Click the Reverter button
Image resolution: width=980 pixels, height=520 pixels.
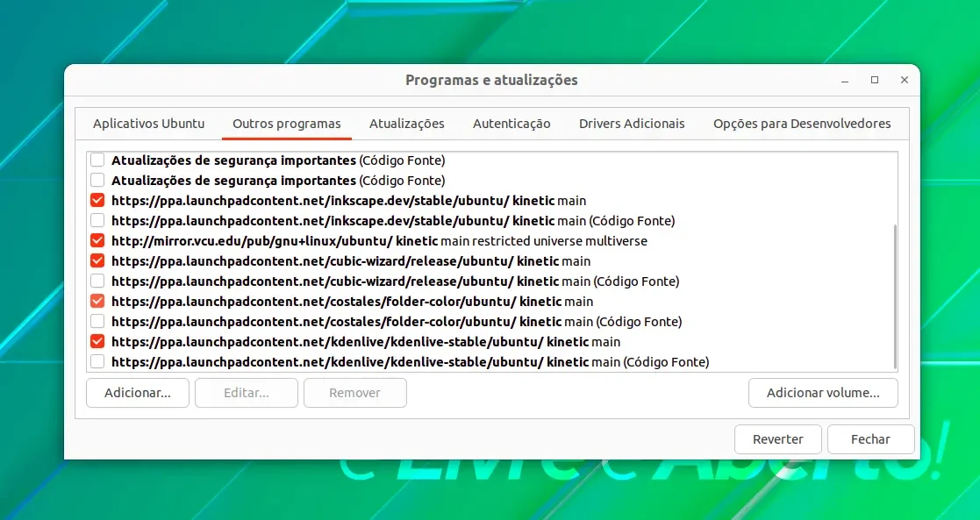778,439
